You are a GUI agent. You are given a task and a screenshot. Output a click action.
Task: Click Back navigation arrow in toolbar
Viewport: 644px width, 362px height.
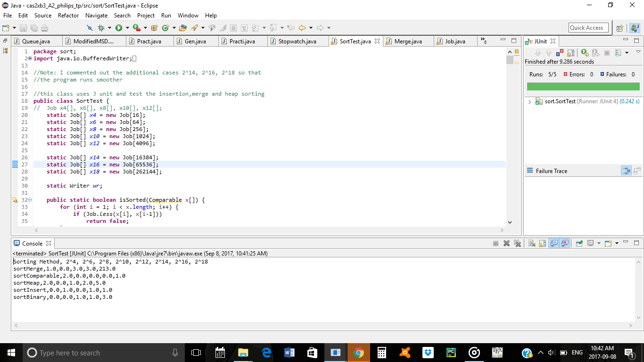pyautogui.click(x=302, y=28)
